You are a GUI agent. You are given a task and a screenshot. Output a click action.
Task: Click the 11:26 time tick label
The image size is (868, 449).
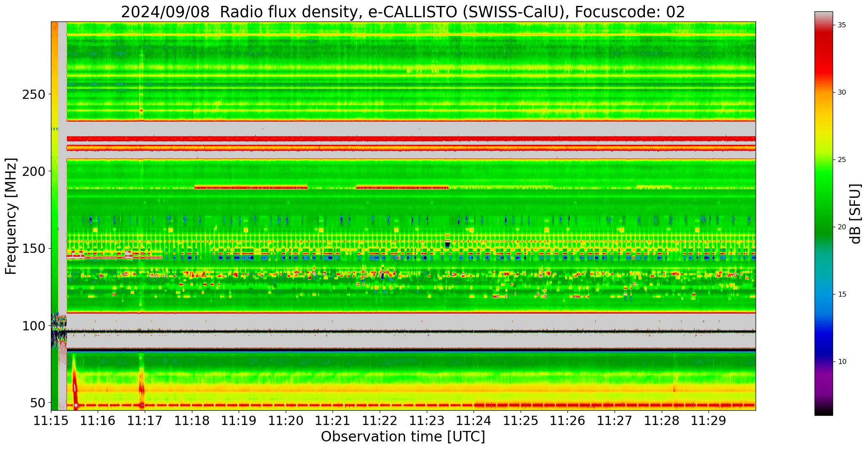(568, 421)
